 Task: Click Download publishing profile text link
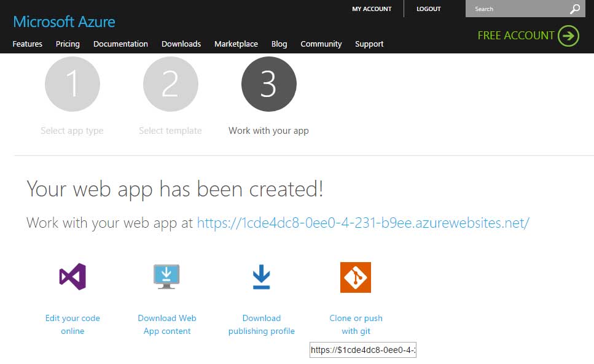pyautogui.click(x=261, y=325)
